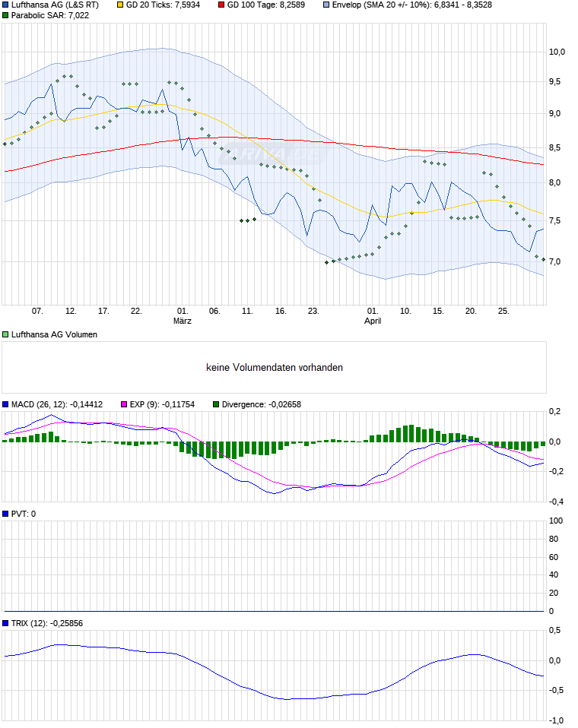Click the magenta EXP (9) swatch
578x728 pixels.
coord(124,405)
